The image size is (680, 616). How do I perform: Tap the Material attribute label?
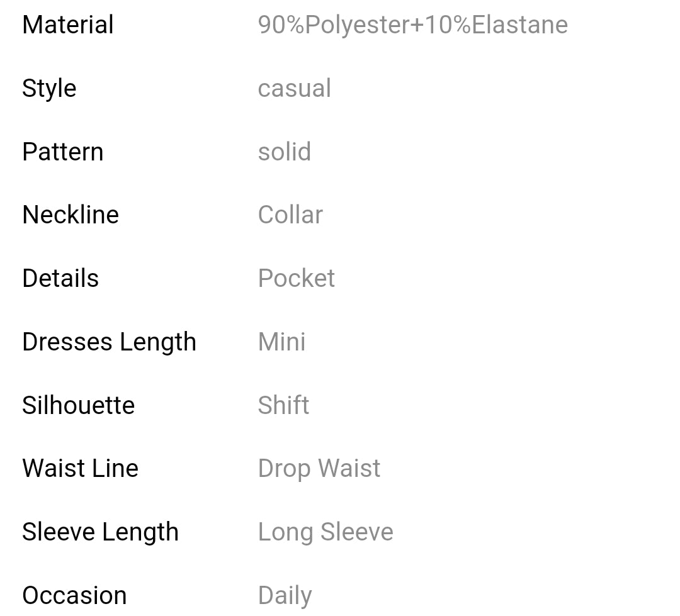point(68,25)
